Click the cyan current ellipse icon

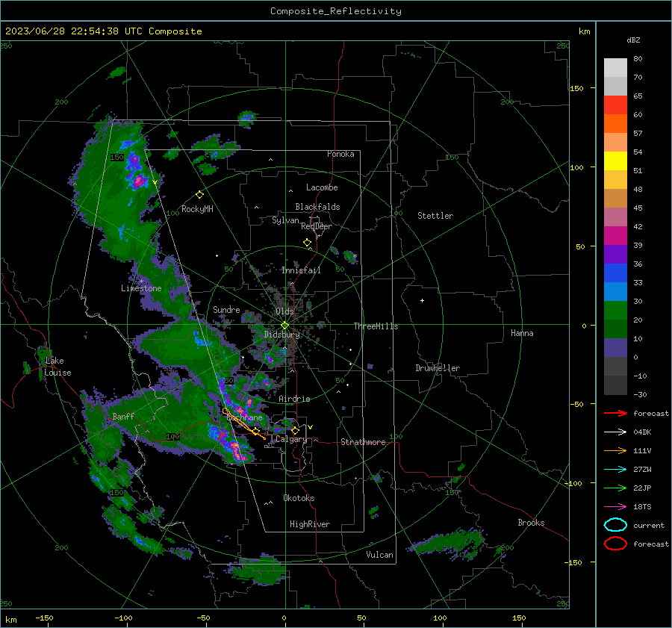615,525
